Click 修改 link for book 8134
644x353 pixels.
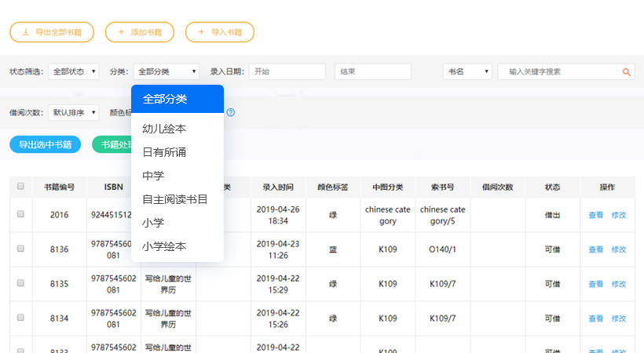click(x=619, y=318)
